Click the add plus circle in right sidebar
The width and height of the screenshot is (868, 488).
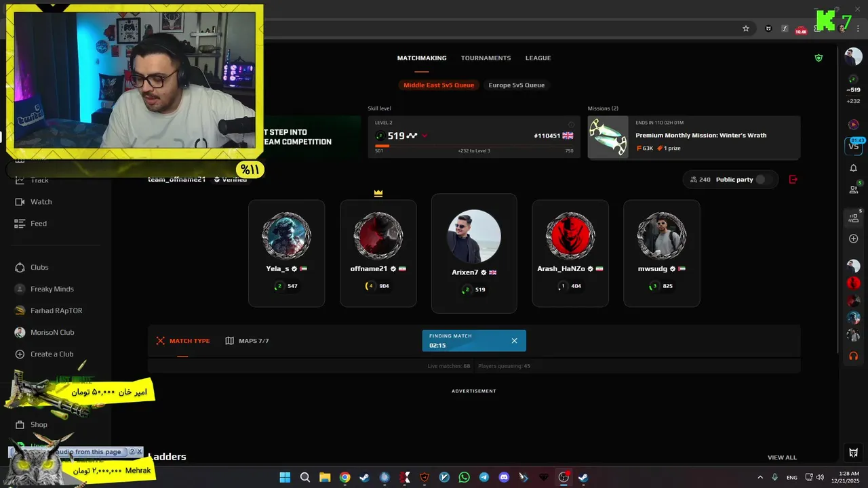point(853,239)
